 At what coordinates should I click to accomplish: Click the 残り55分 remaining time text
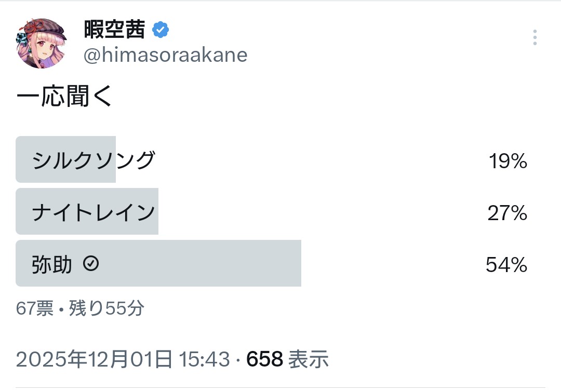click(106, 309)
